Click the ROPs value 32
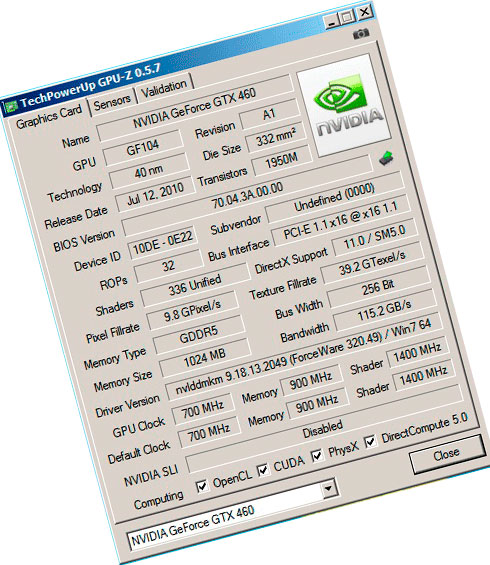This screenshot has height=565, width=490. (168, 266)
